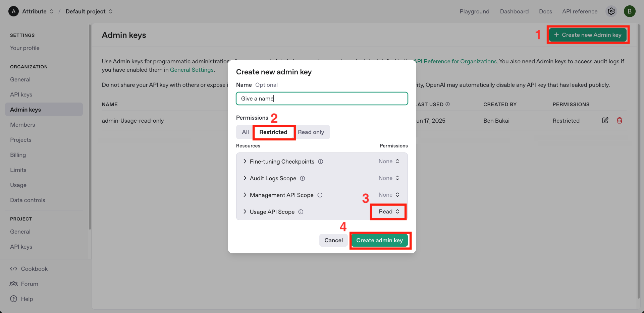Screen dimensions: 644x313
Task: Open the Data controls page
Action: [x=28, y=200]
